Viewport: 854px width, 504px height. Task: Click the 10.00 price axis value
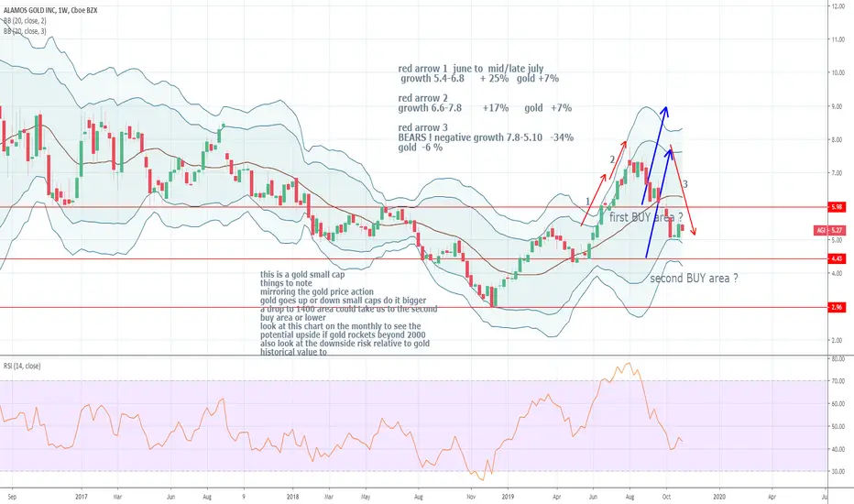(x=838, y=73)
